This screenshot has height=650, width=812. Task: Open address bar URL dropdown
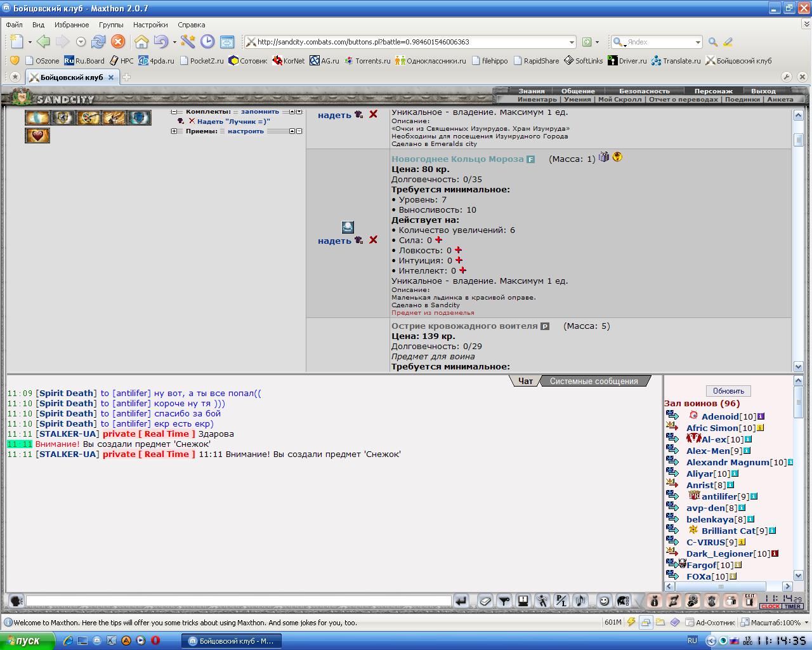571,42
